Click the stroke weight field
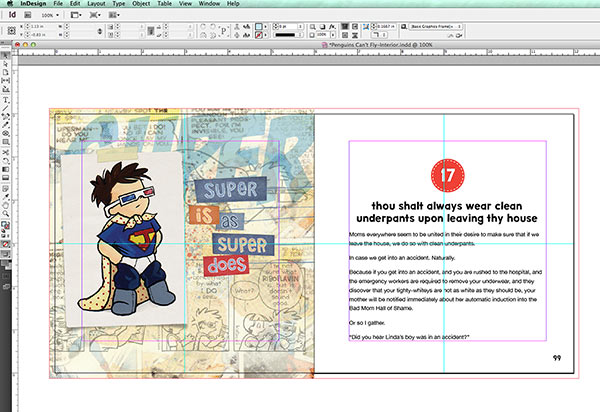600x412 pixels. 288,26
